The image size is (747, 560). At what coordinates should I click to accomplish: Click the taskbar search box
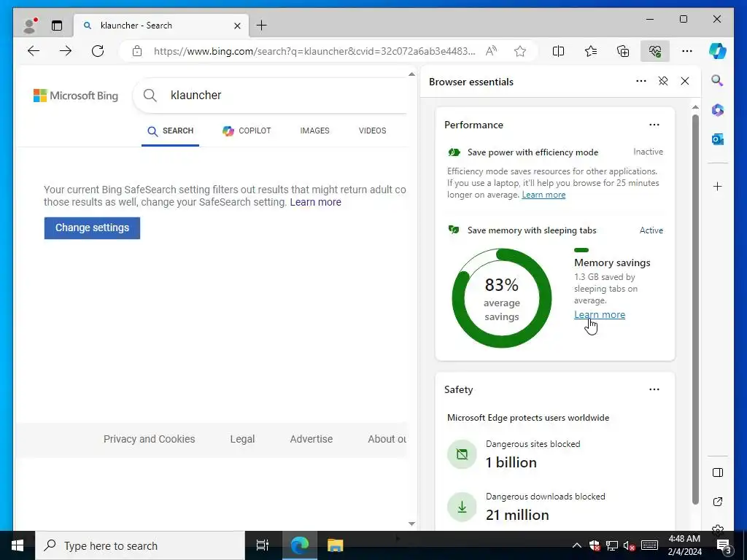tap(140, 545)
